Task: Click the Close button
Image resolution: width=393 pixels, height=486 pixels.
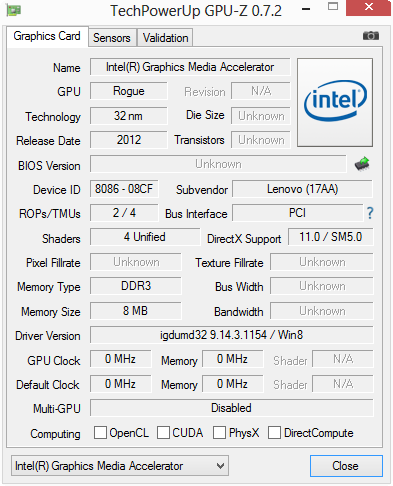Action: coord(346,466)
